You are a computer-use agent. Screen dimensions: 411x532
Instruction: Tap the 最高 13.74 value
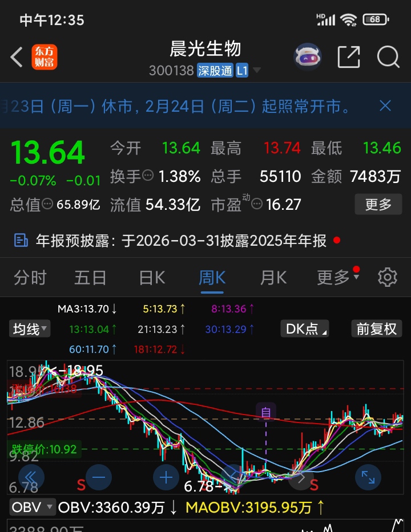(x=282, y=148)
